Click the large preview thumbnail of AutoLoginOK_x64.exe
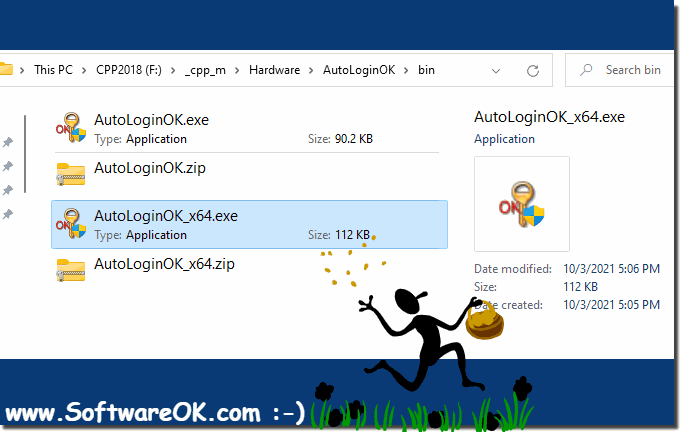681x432 pixels. [522, 204]
